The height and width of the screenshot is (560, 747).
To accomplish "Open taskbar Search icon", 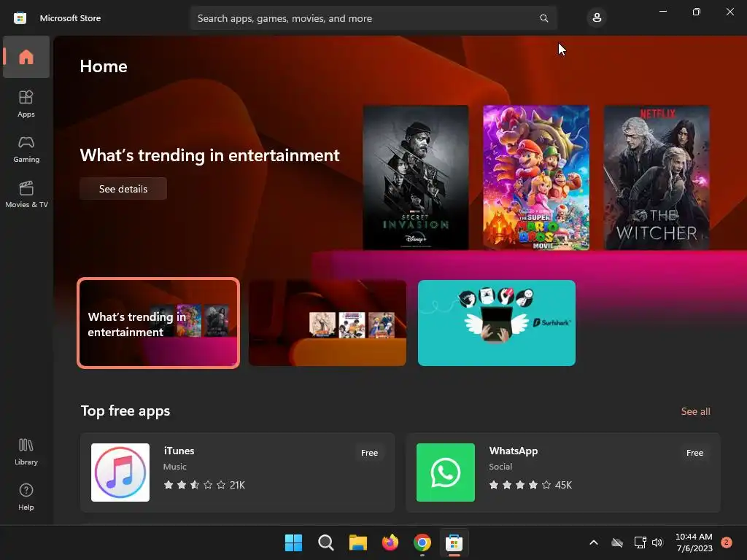I will 326,542.
